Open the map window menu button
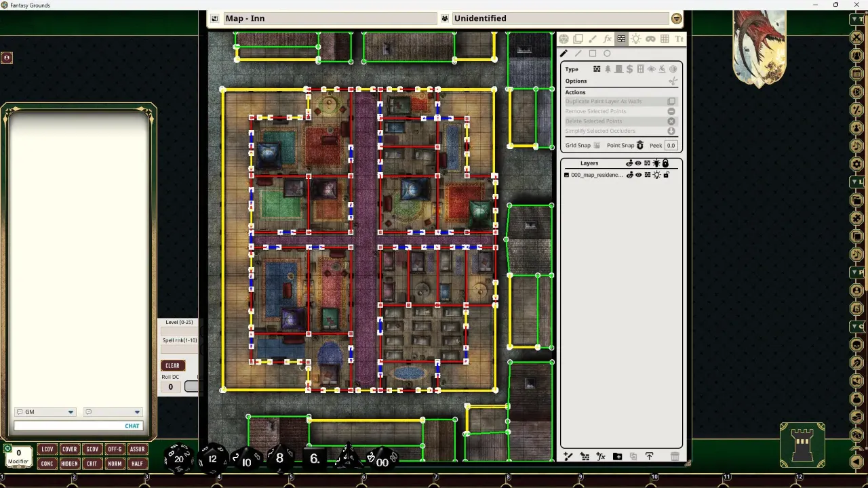The width and height of the screenshot is (868, 488). coord(676,18)
